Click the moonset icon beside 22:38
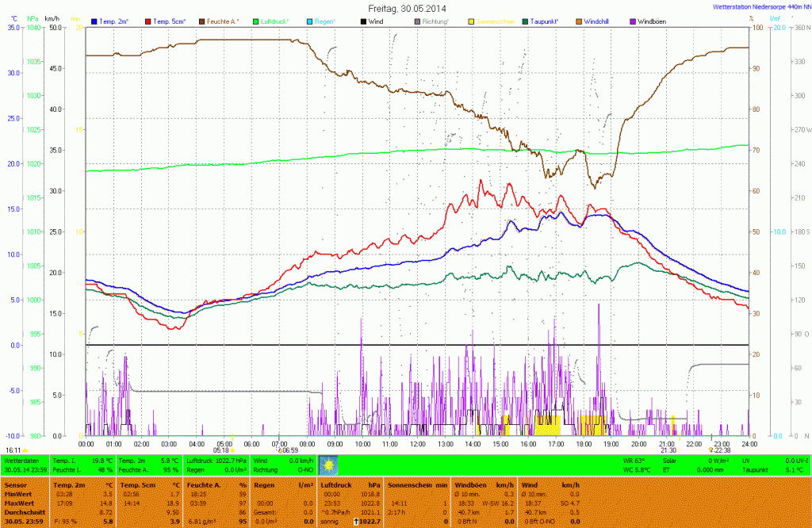The image size is (812, 528). coord(710,450)
